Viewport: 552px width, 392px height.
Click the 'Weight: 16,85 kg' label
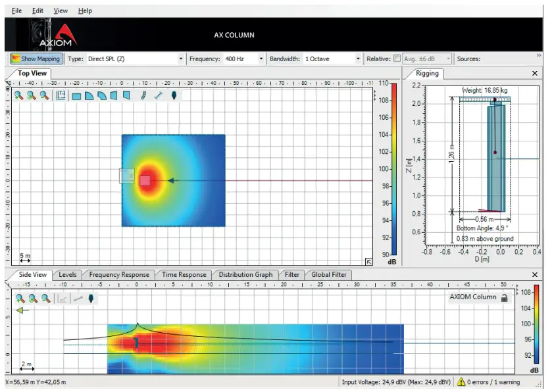(x=484, y=90)
